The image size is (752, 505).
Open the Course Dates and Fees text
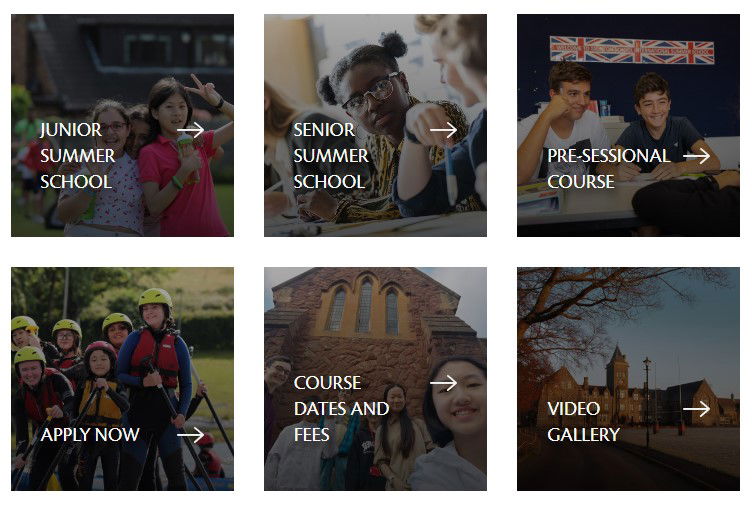[x=341, y=409]
